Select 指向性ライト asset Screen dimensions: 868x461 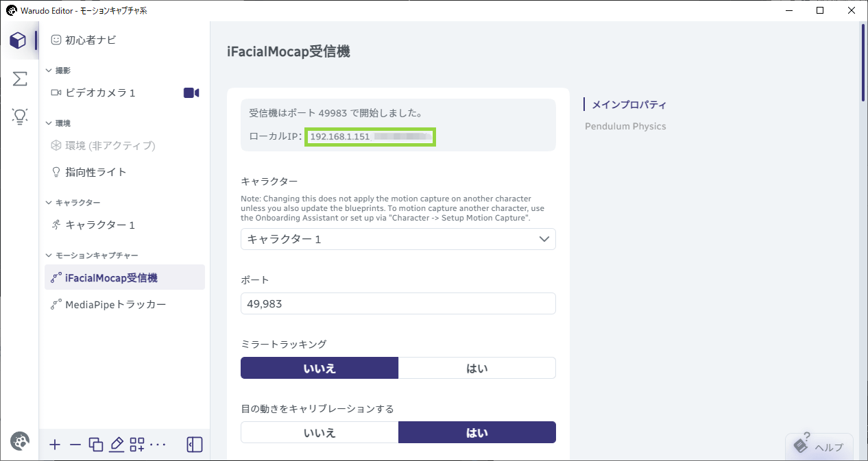(x=125, y=172)
